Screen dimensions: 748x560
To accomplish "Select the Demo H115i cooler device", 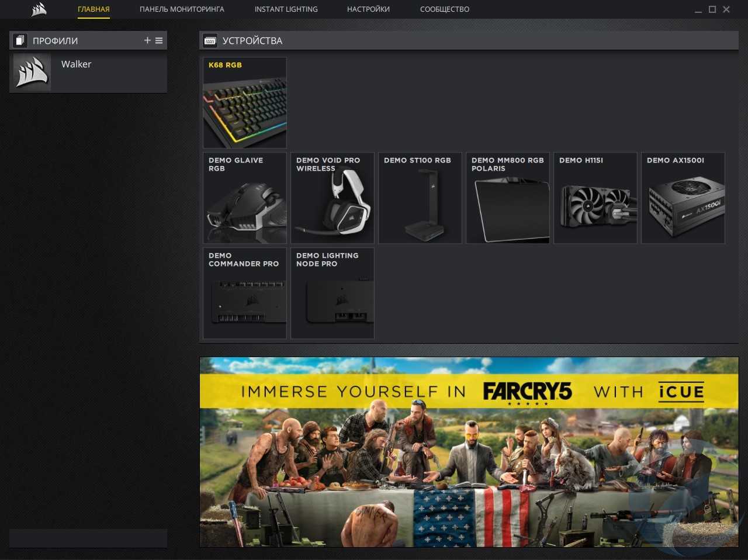I will click(595, 198).
